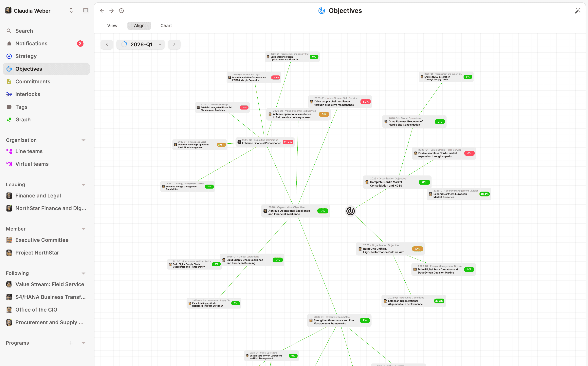
Task: Open the Strategy section
Action: [26, 56]
